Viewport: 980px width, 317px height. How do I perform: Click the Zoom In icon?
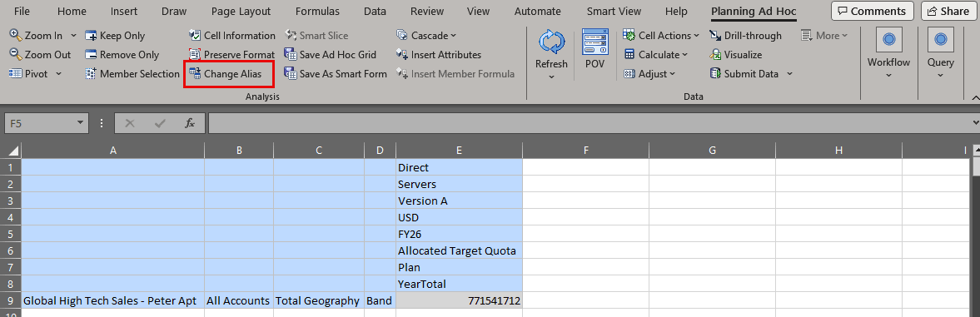[x=17, y=36]
